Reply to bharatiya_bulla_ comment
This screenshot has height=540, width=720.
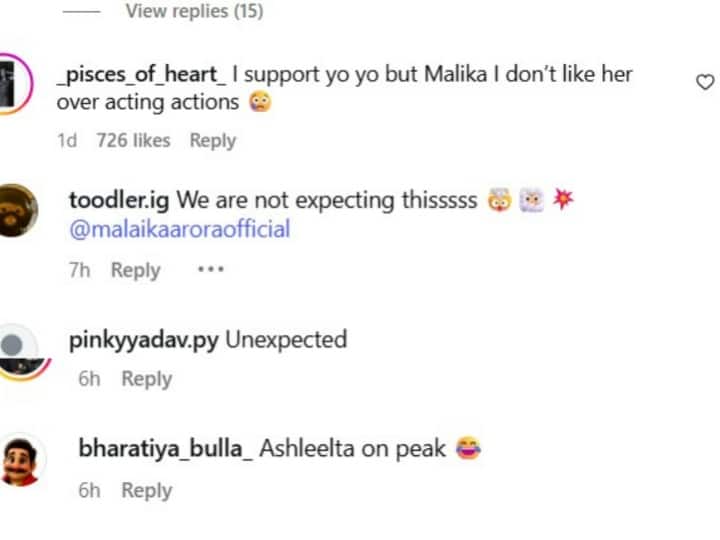(x=146, y=490)
